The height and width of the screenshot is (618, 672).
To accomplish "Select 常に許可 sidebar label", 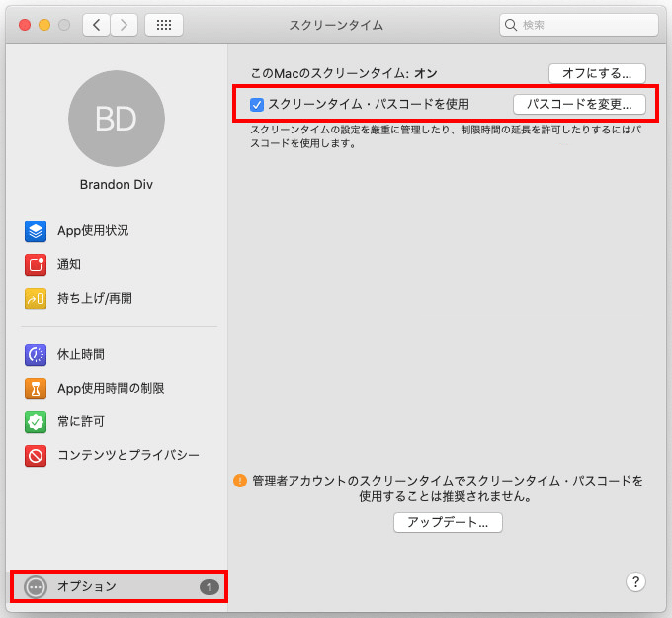I will 81,421.
